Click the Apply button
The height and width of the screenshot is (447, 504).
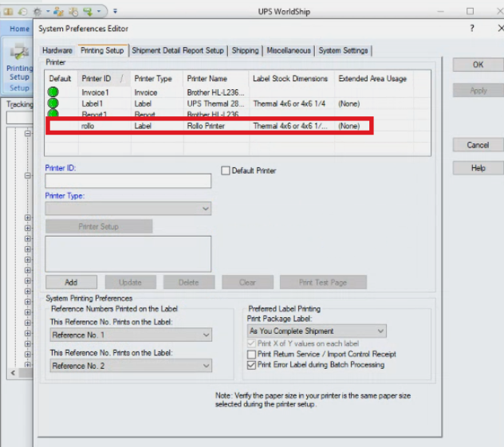click(x=478, y=91)
